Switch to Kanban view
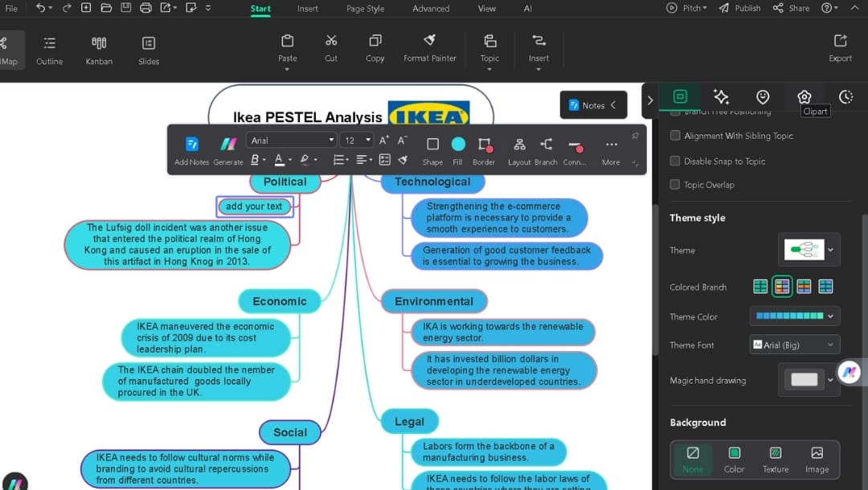 (x=99, y=51)
